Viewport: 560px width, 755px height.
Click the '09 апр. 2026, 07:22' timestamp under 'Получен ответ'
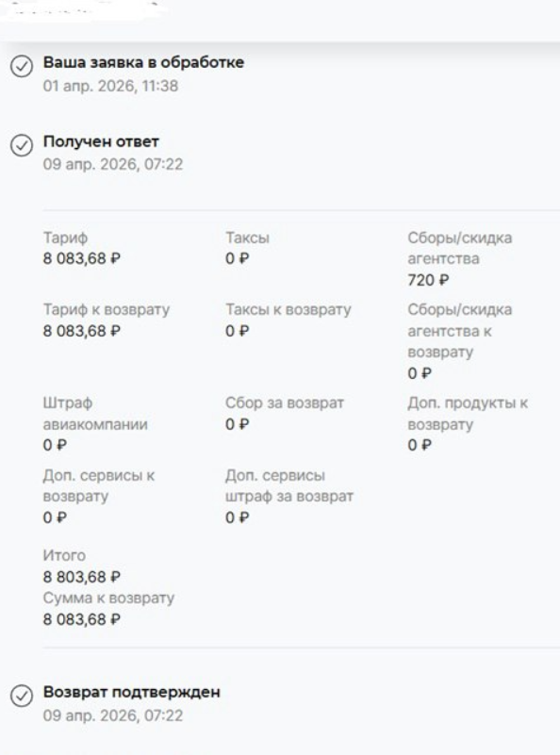(113, 165)
